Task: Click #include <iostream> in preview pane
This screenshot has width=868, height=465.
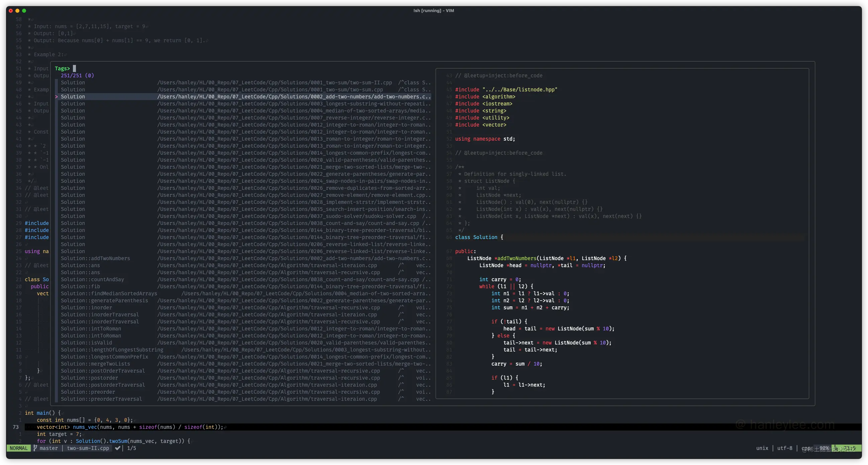Action: pos(484,104)
